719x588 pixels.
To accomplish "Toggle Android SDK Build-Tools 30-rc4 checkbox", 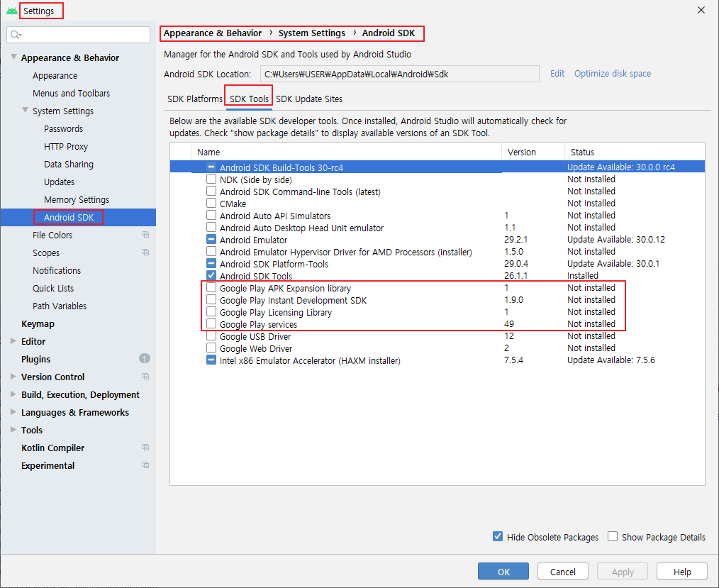I will click(x=211, y=167).
